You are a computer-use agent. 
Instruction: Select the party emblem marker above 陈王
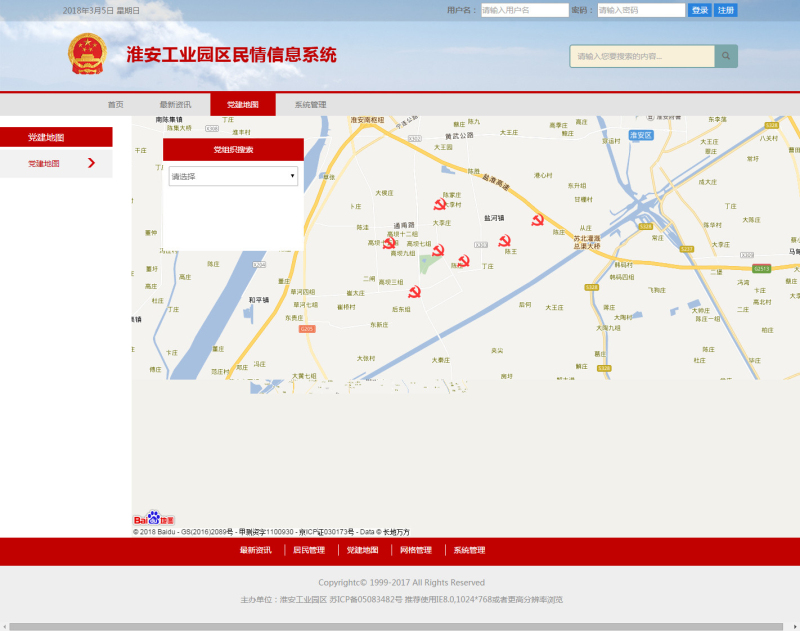[x=505, y=241]
